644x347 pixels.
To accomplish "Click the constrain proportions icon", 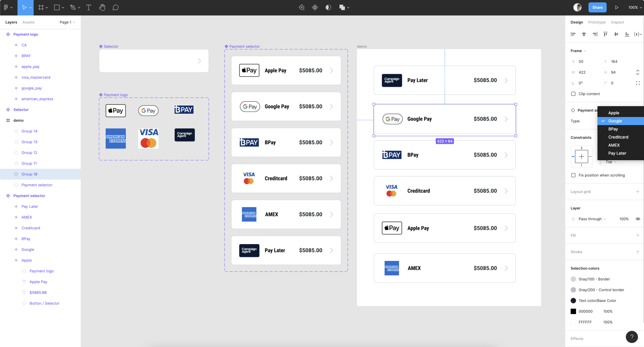I will pyautogui.click(x=638, y=72).
